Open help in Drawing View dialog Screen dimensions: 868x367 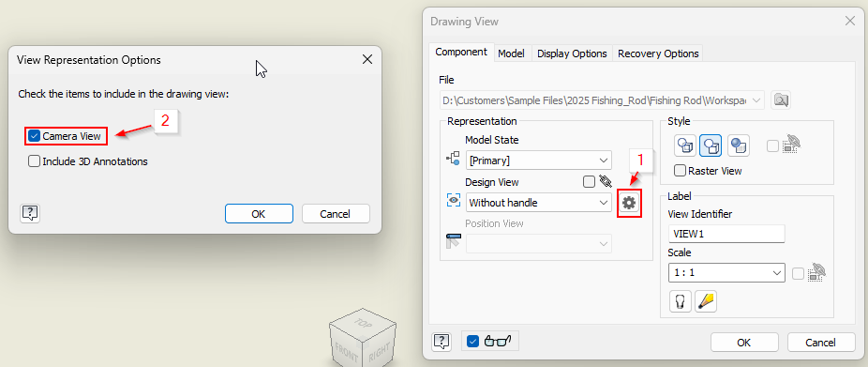pyautogui.click(x=441, y=341)
